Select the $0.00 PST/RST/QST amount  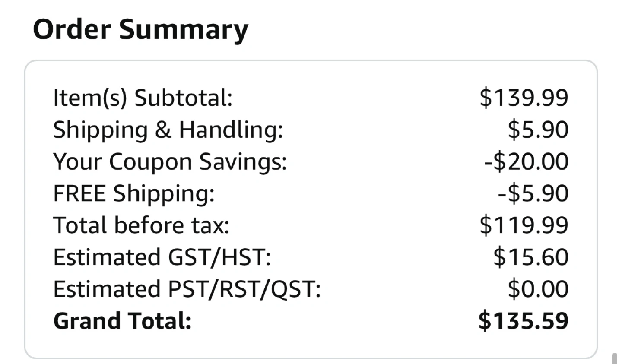click(x=538, y=289)
